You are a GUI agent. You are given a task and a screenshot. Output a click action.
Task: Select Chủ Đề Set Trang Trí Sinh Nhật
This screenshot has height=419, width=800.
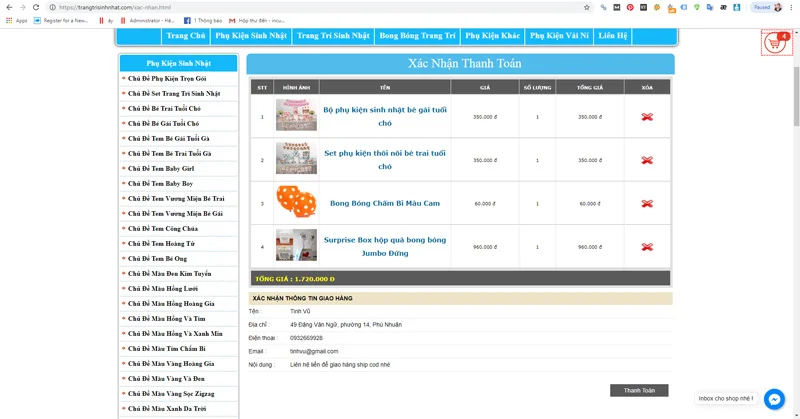174,93
